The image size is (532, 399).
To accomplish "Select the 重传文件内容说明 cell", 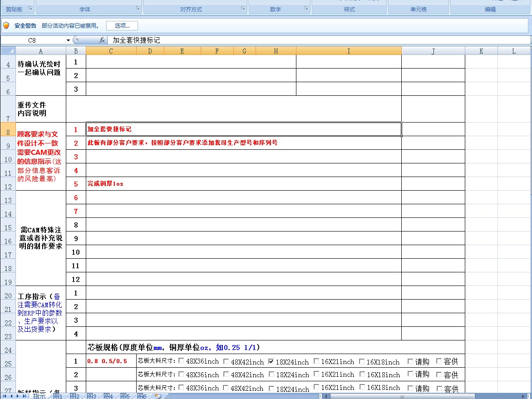I will coord(41,109).
